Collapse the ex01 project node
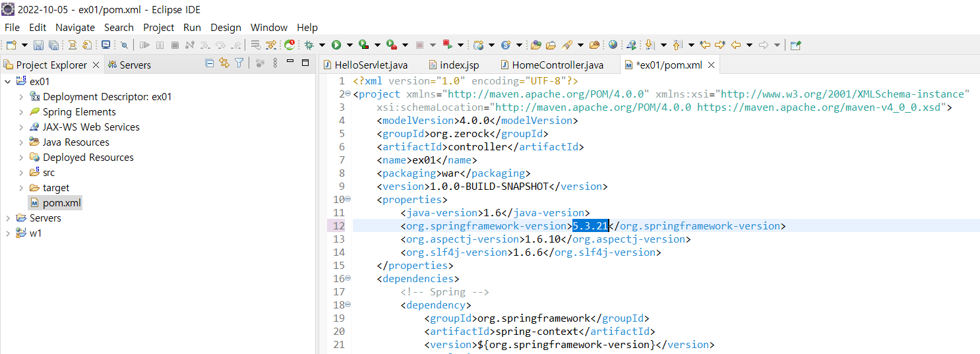Screen dimensions: 980x354 (x=8, y=81)
